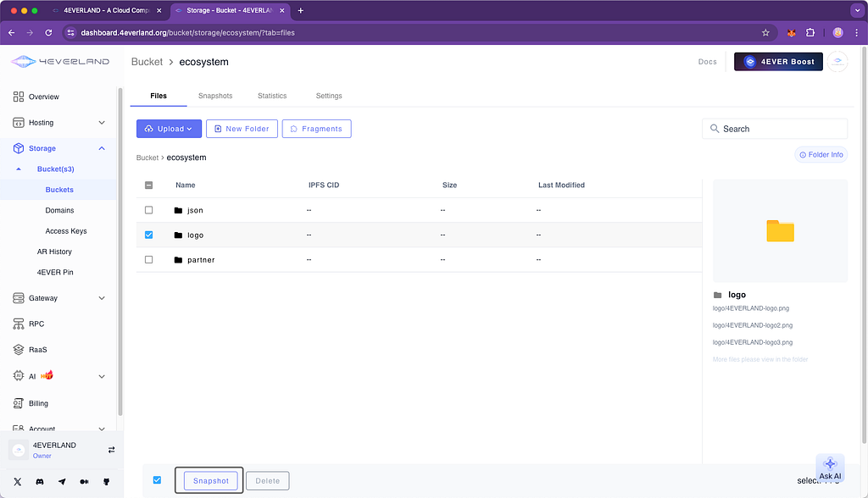Switch to the Snapshots tab
The height and width of the screenshot is (498, 868).
click(215, 96)
